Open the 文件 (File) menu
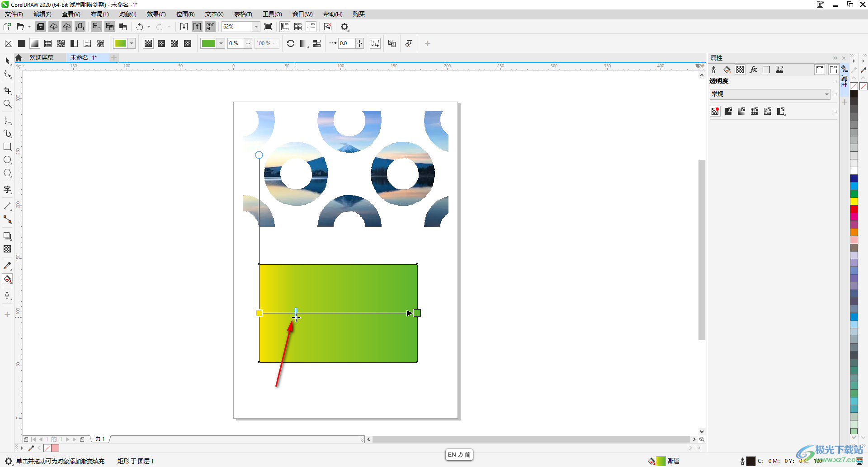This screenshot has width=868, height=467. click(14, 14)
